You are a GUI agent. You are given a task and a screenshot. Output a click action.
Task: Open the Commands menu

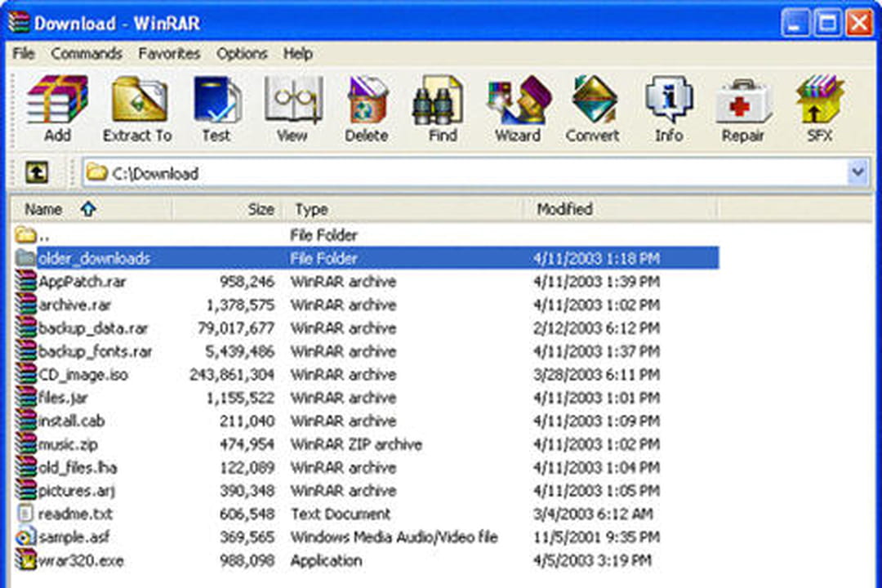pos(87,54)
